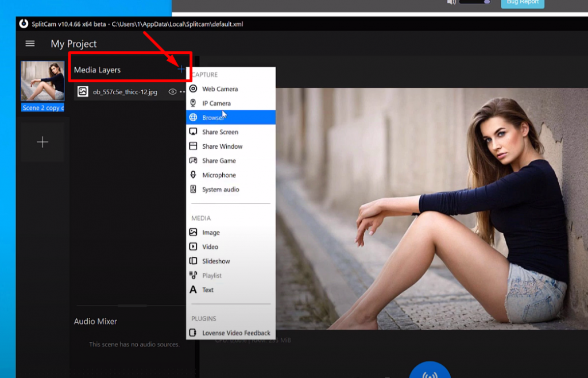Click the My Project title
This screenshot has width=588, height=378.
(74, 44)
